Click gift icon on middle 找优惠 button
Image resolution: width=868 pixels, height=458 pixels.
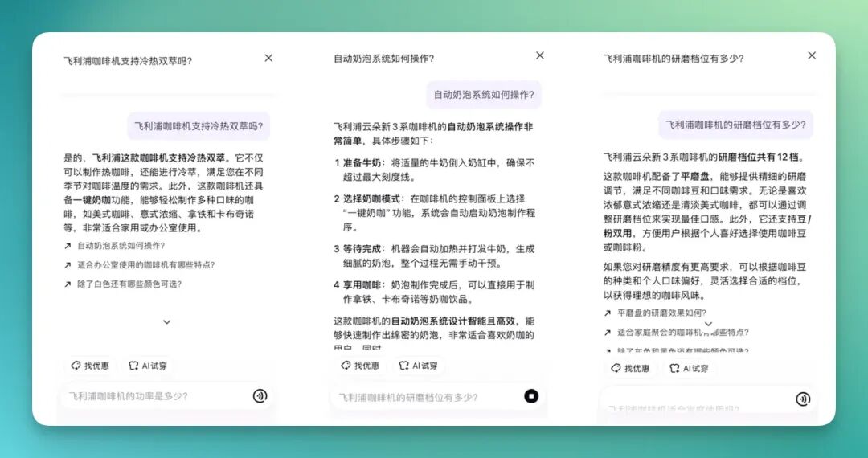(346, 366)
